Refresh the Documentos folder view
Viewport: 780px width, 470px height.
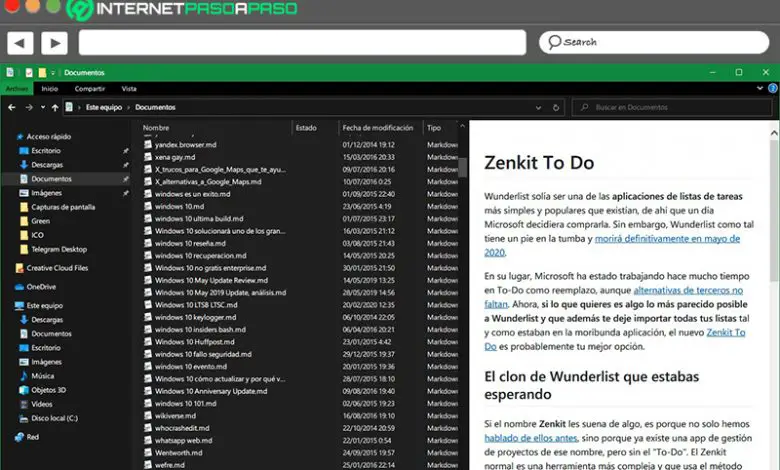point(556,107)
